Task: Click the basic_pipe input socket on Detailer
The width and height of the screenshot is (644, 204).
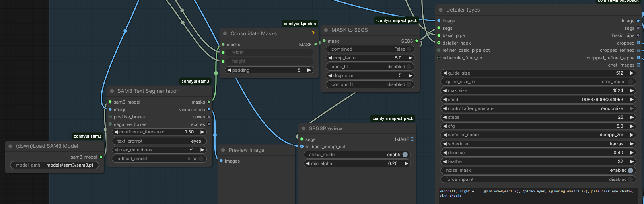Action: (439, 35)
